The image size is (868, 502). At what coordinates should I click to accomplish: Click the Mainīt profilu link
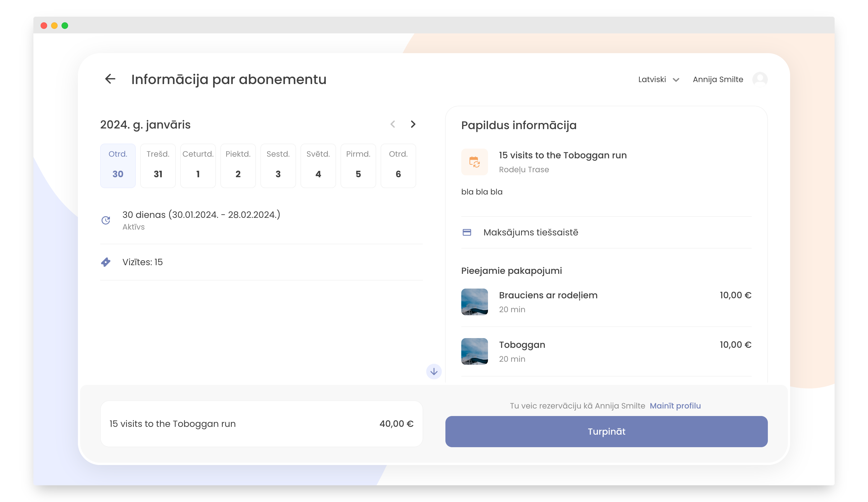pyautogui.click(x=675, y=405)
